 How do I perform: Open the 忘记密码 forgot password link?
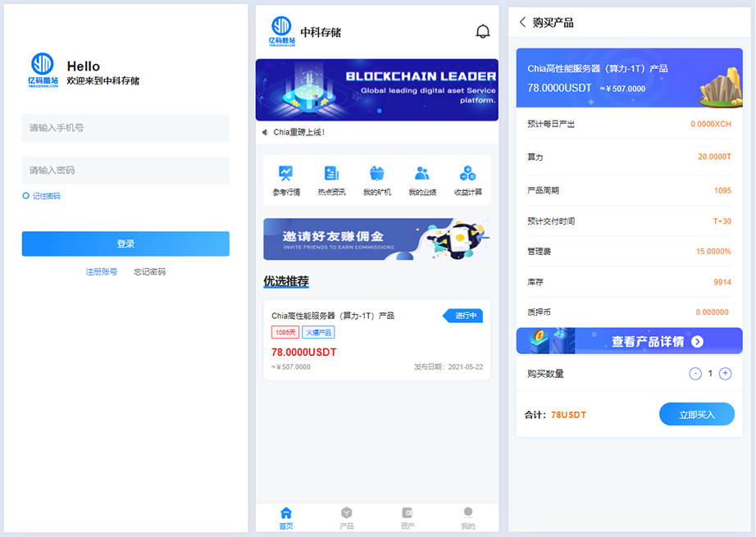(x=149, y=272)
